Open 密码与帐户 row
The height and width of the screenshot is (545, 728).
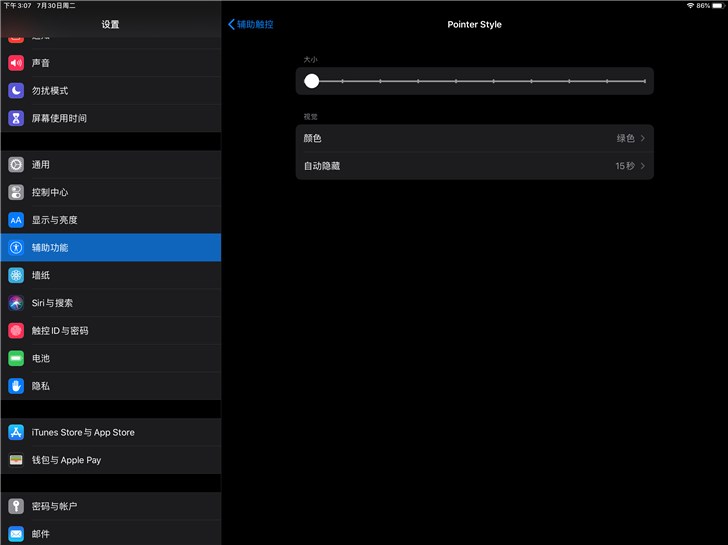pos(110,506)
